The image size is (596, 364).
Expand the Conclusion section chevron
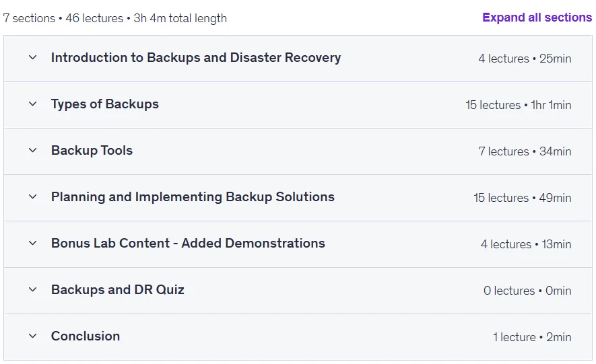point(33,336)
